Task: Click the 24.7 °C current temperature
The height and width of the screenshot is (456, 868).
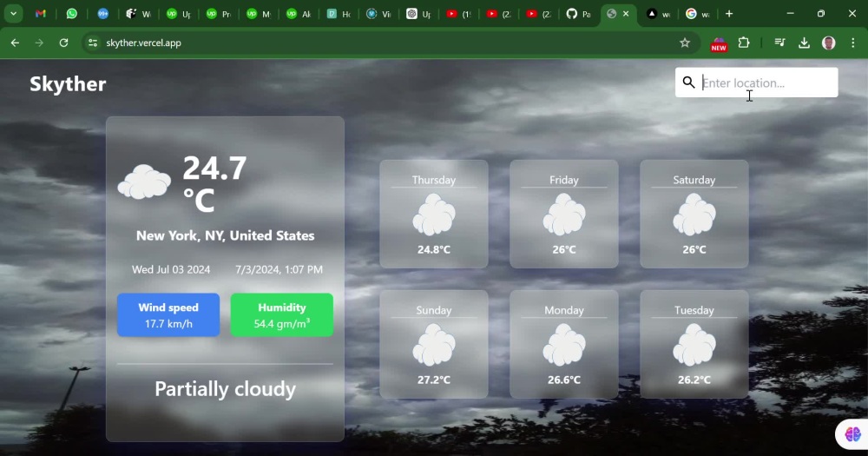Action: pos(214,183)
